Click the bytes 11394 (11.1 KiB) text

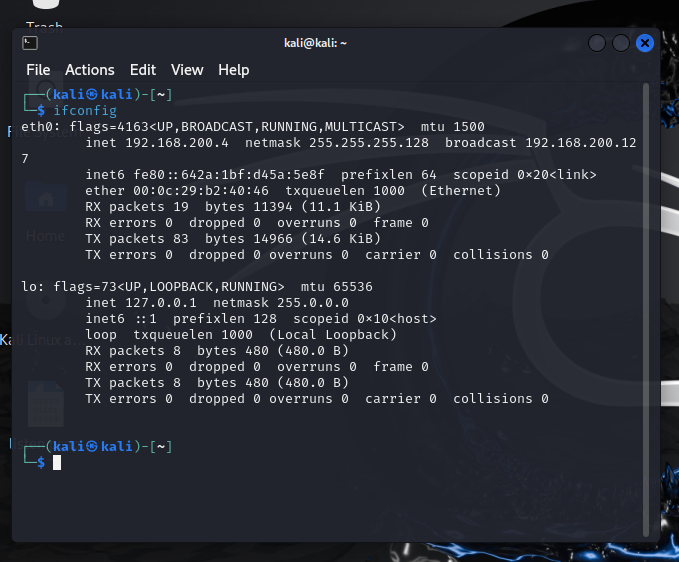point(293,207)
